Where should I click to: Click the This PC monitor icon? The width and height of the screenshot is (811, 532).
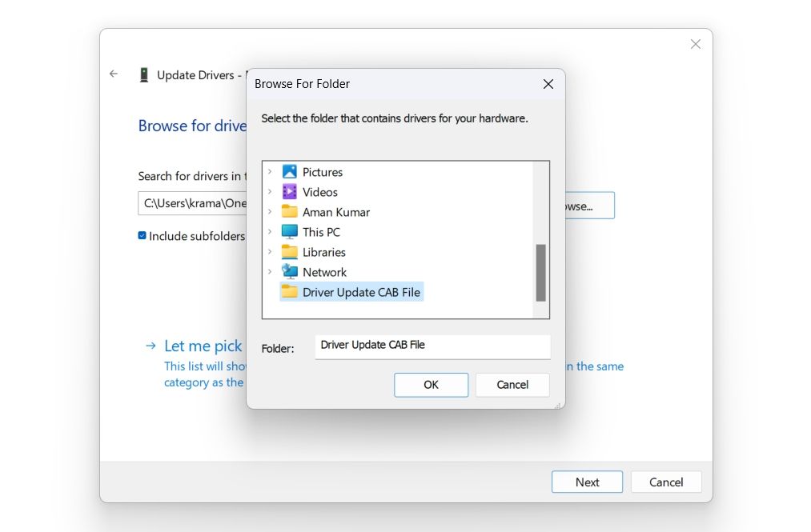[x=289, y=232]
